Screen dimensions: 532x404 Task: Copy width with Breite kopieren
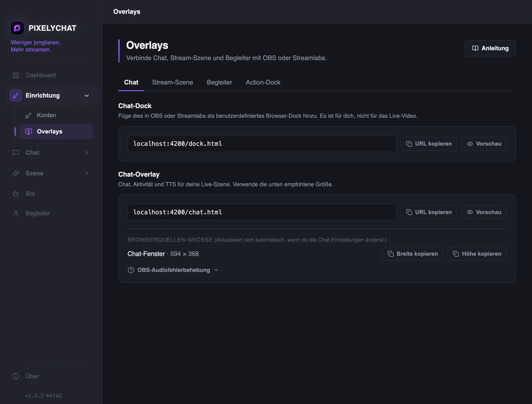(x=413, y=254)
